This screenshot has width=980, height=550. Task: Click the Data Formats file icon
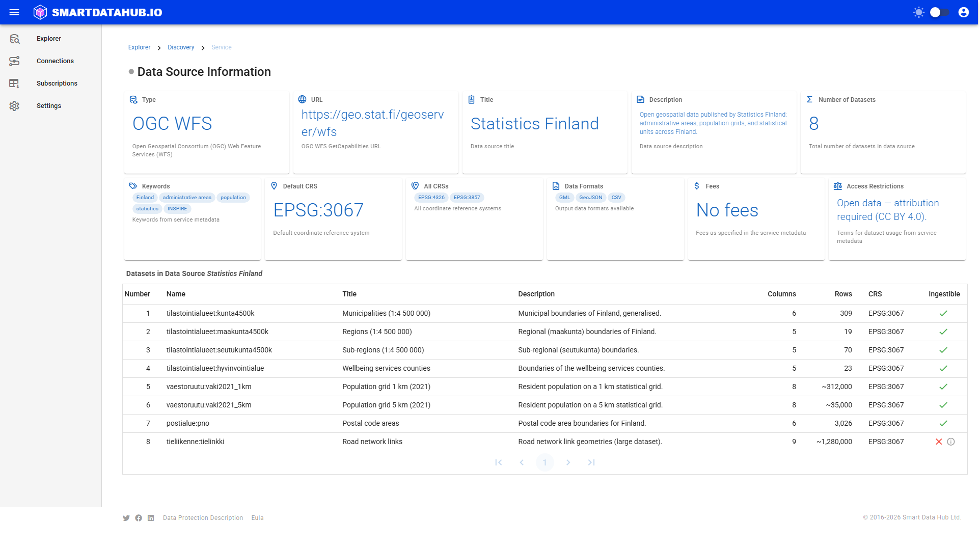click(556, 186)
